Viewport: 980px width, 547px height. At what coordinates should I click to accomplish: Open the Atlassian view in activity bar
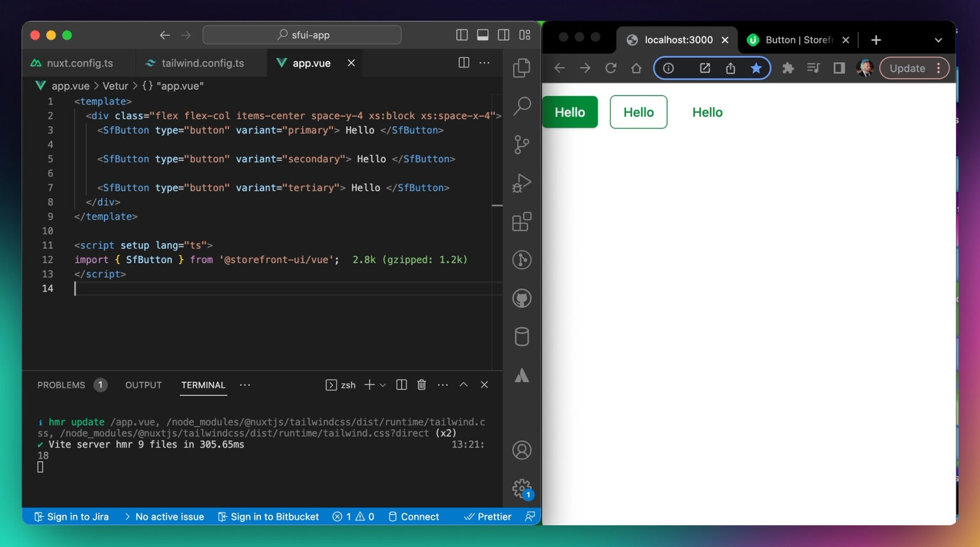522,376
